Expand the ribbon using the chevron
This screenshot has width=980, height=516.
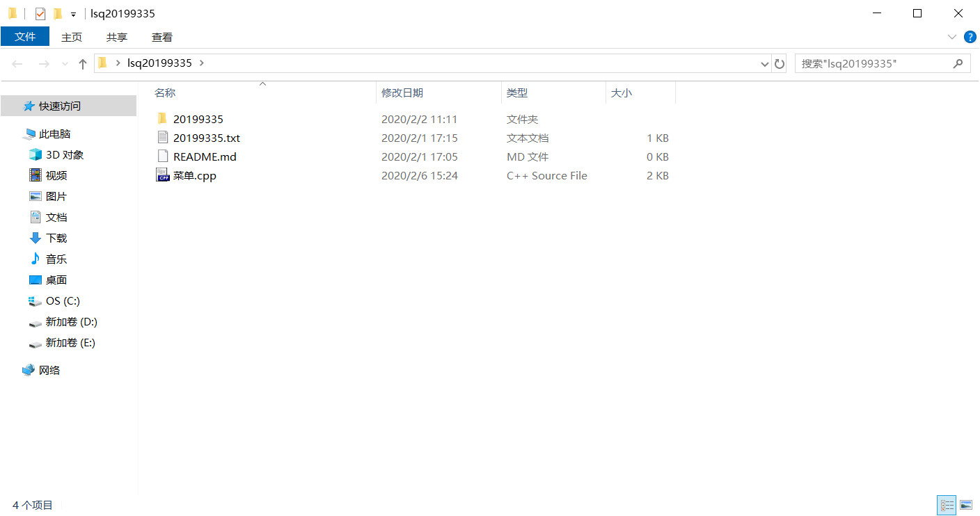tap(952, 37)
